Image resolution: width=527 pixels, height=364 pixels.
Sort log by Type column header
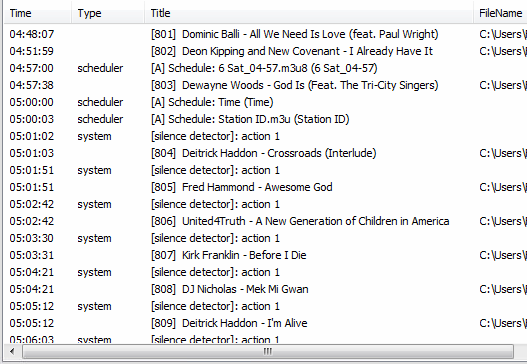pos(108,13)
